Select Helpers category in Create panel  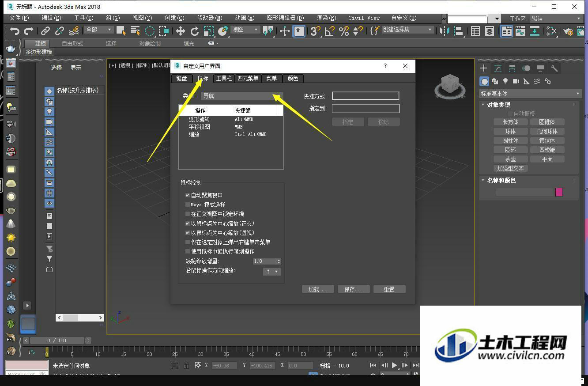point(527,81)
